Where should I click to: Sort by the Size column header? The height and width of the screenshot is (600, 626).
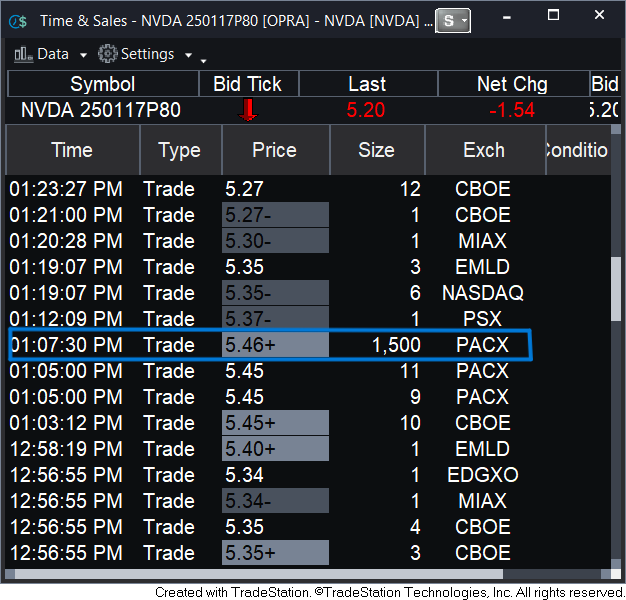coord(377,150)
